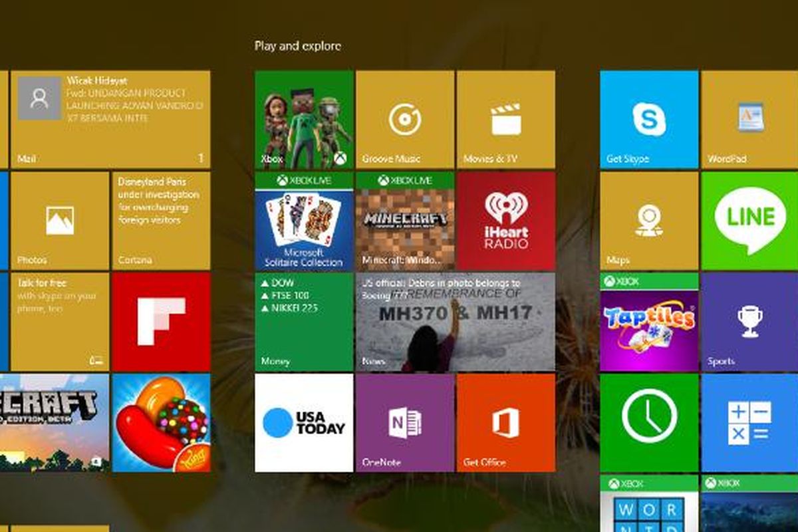
Task: Open the Get Skype tile
Action: tap(649, 120)
